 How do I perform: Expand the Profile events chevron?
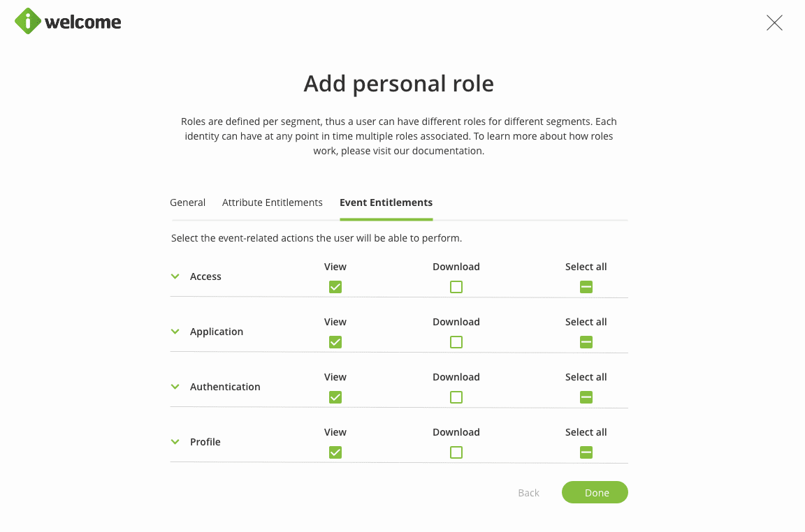click(175, 442)
